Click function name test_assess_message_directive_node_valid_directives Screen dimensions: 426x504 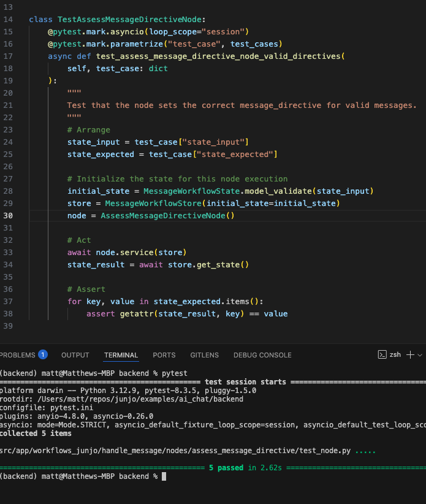pos(218,56)
